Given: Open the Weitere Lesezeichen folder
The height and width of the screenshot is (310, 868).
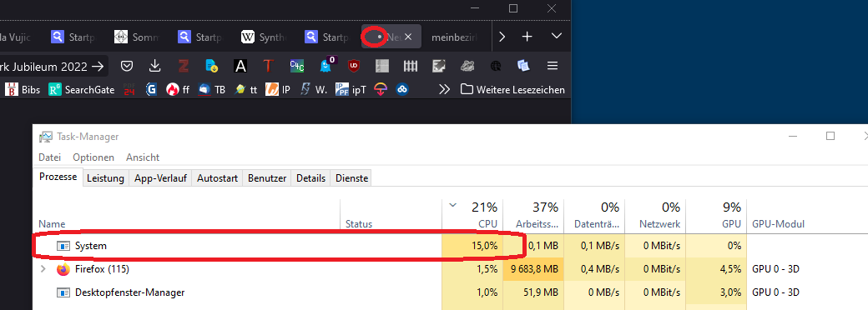Looking at the screenshot, I should (x=512, y=89).
